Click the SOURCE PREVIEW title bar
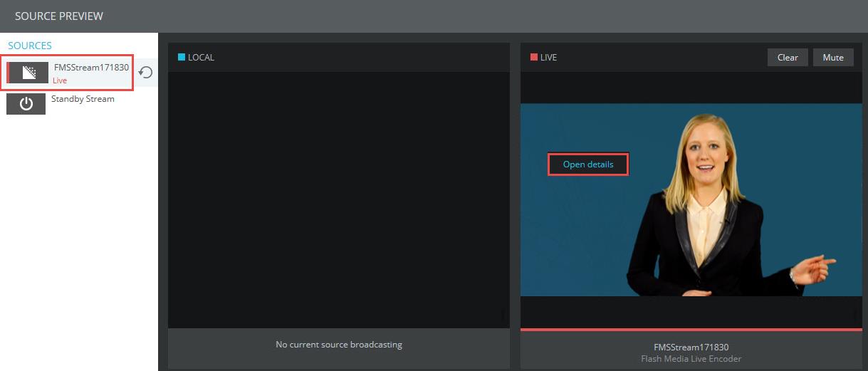The image size is (868, 371). tap(59, 16)
